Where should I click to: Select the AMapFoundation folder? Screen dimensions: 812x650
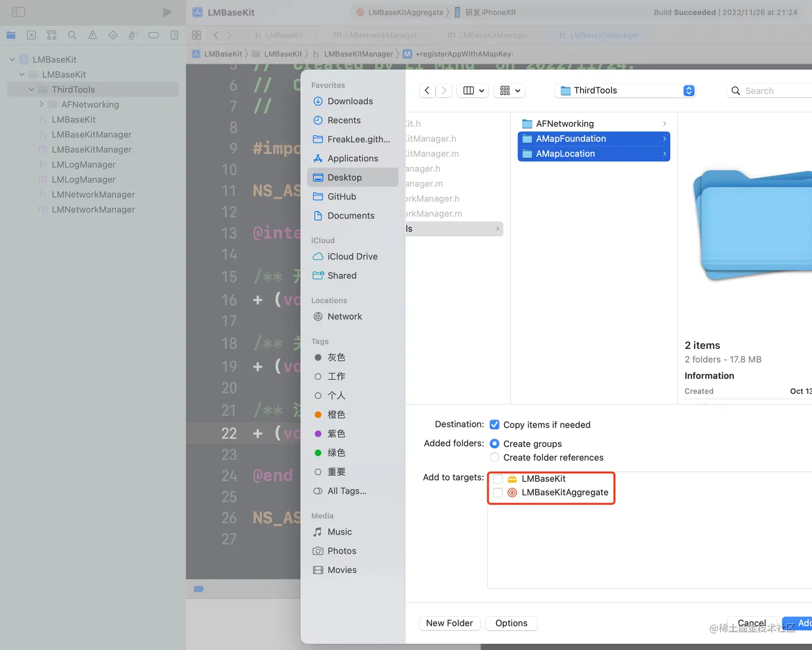pos(593,139)
